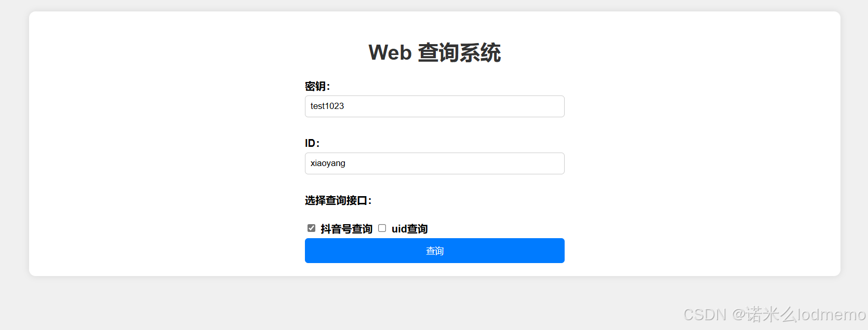The height and width of the screenshot is (330, 868).
Task: Click the blue 查询 button
Action: point(434,251)
